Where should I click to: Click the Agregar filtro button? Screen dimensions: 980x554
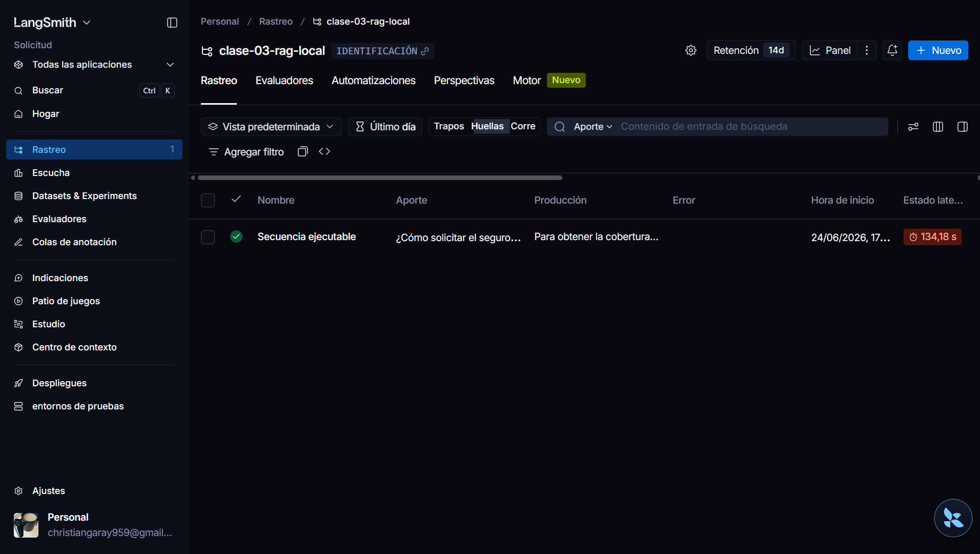pyautogui.click(x=246, y=152)
